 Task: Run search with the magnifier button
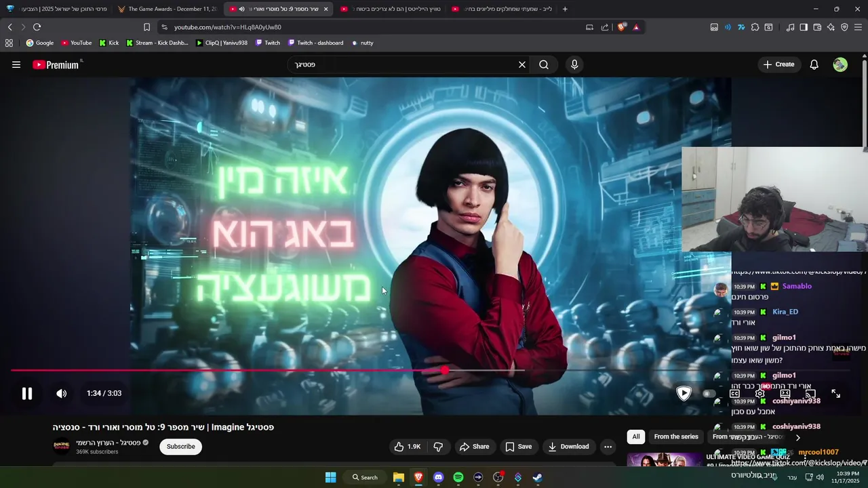click(544, 64)
